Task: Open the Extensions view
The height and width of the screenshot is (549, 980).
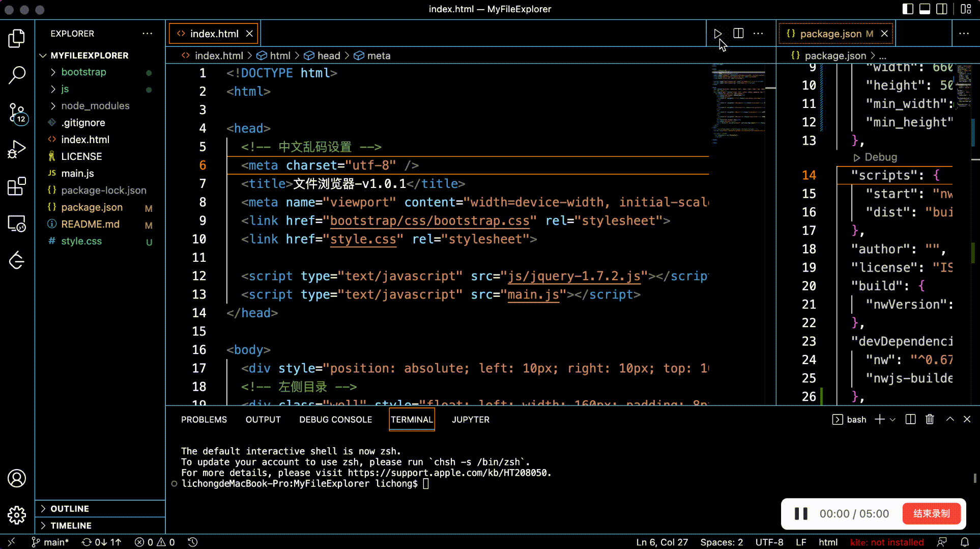Action: pyautogui.click(x=17, y=186)
